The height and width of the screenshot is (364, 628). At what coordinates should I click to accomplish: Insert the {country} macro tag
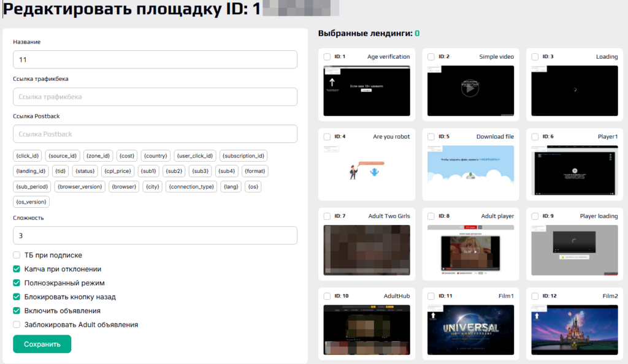[x=155, y=156]
